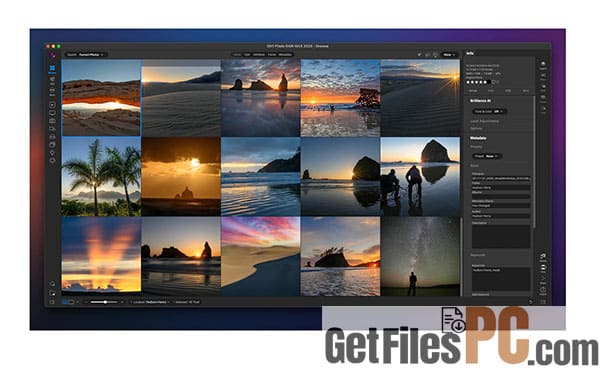This screenshot has height=368, width=600.
Task: Click the topmost icon in right edge sidebar
Action: [x=543, y=64]
